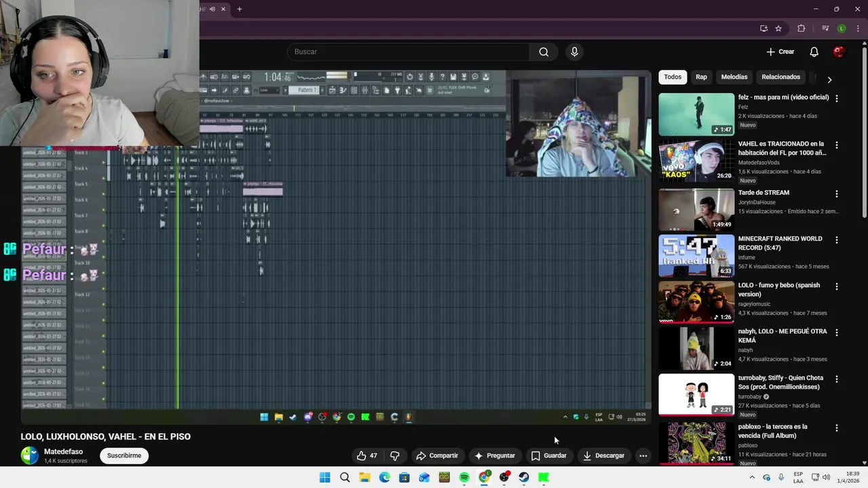Image resolution: width=868 pixels, height=488 pixels.
Task: Open the media control icon in Chrome toolbar
Action: (x=825, y=28)
